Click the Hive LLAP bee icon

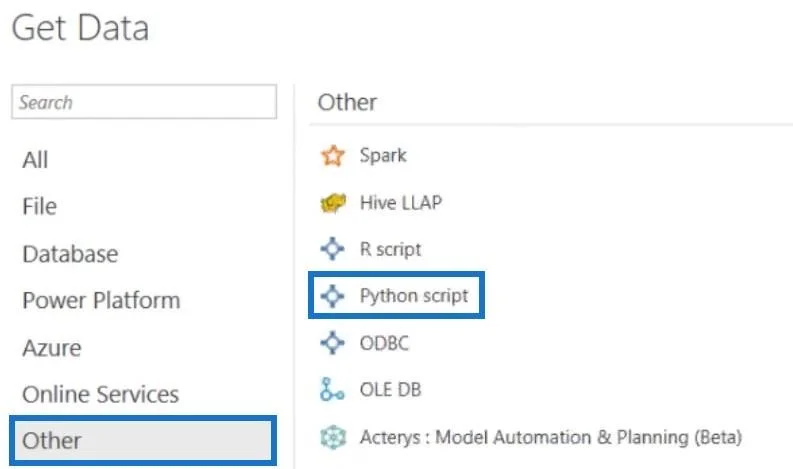pos(333,203)
